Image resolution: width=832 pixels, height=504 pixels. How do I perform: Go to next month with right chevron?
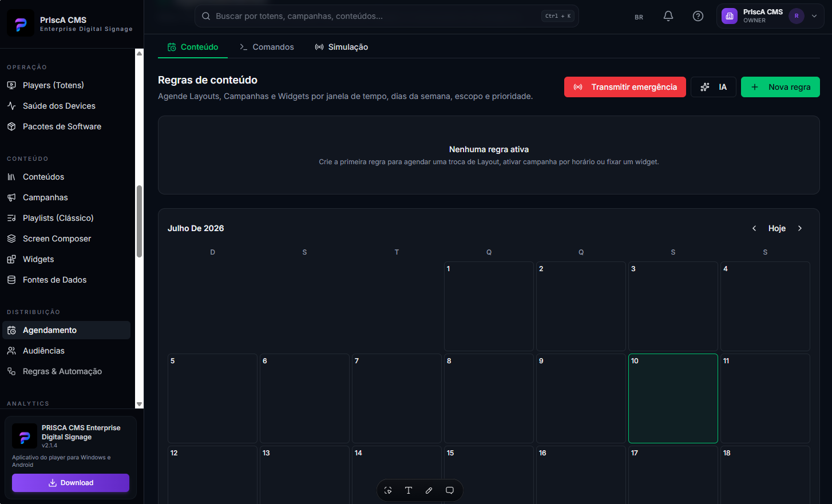click(800, 228)
